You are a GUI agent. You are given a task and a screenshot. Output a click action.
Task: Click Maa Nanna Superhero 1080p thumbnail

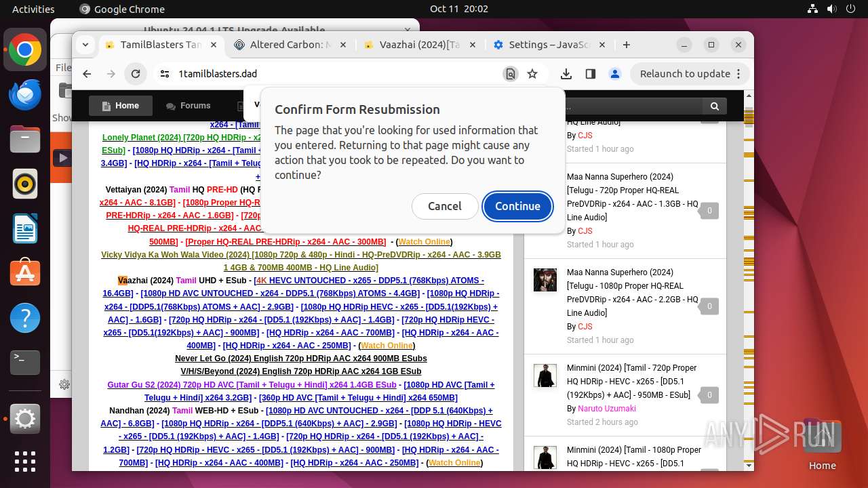click(x=545, y=280)
